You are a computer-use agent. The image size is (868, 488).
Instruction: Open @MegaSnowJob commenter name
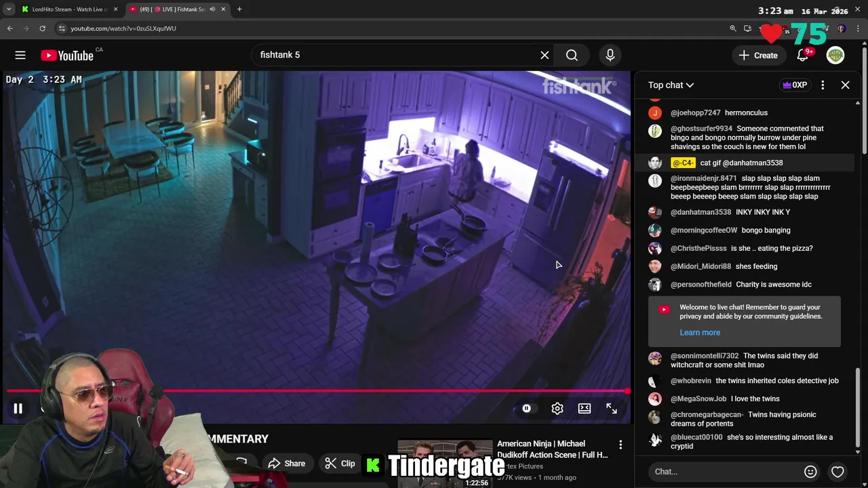(x=698, y=399)
